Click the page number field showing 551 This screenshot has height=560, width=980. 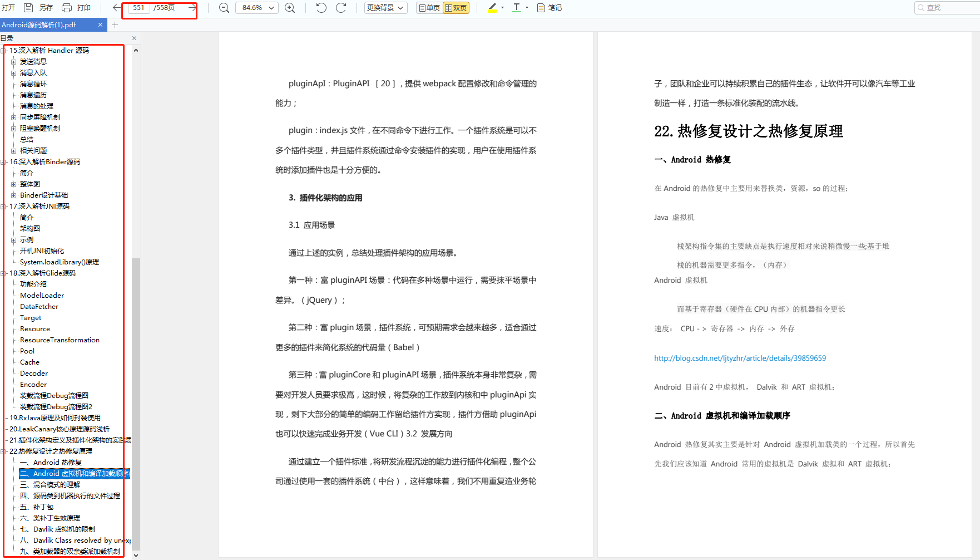(x=139, y=8)
